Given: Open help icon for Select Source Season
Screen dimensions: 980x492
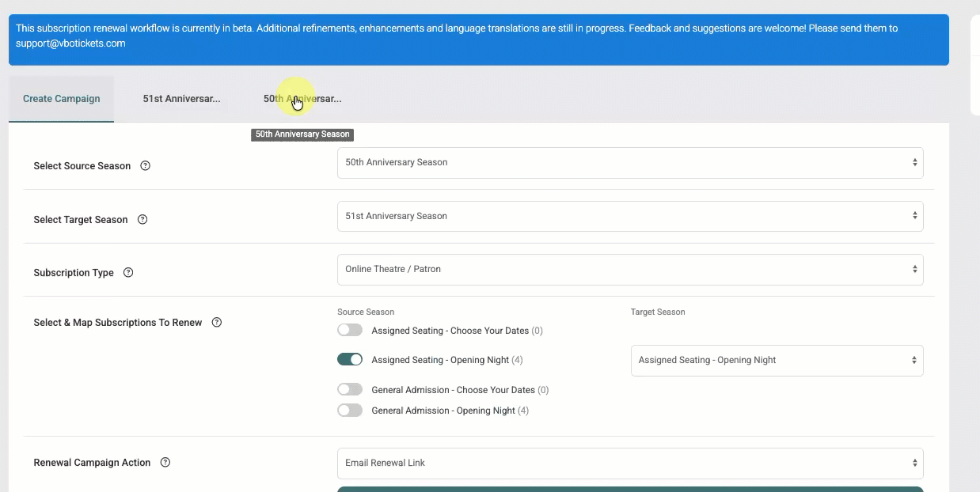Looking at the screenshot, I should click(x=145, y=166).
